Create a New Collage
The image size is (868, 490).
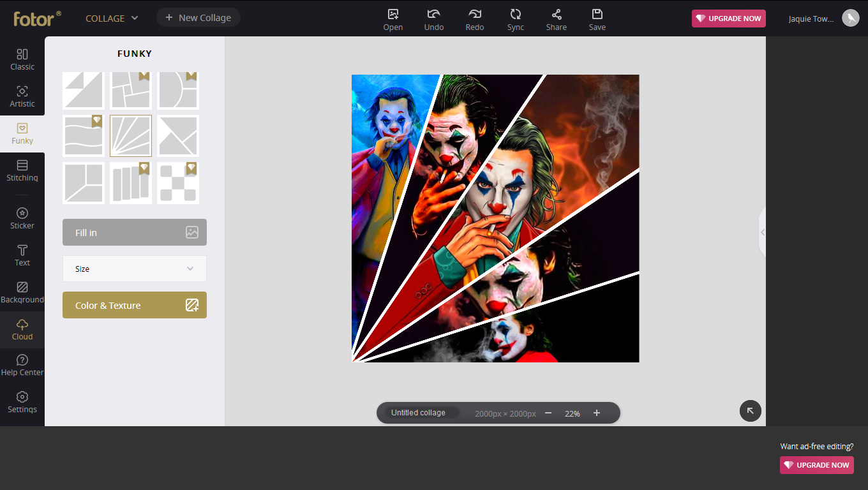click(198, 17)
